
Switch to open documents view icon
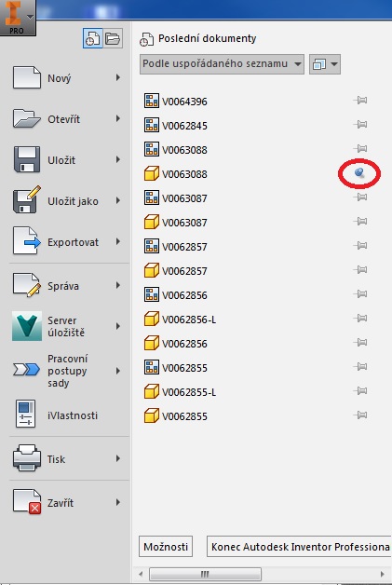tap(113, 38)
